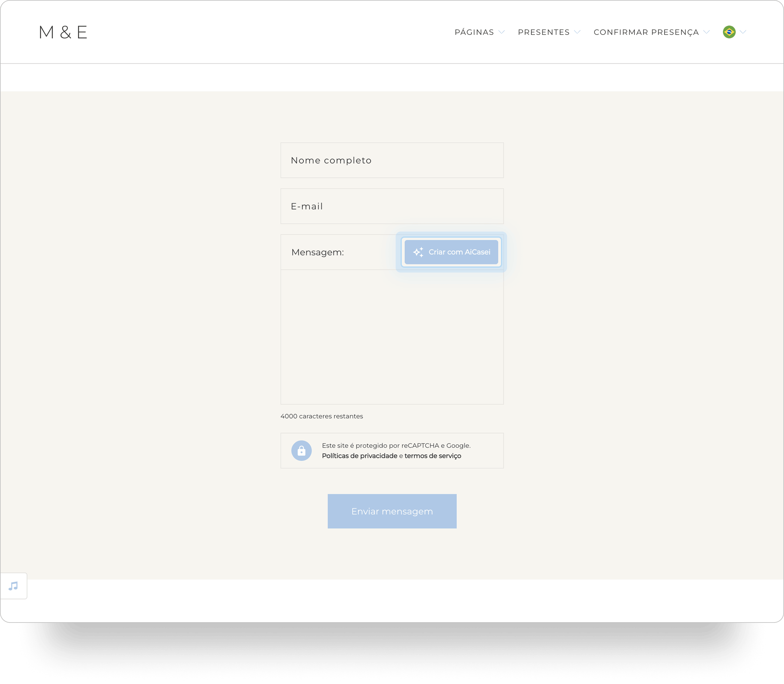Open the language selector chevron
This screenshot has width=784, height=684.
pos(743,32)
